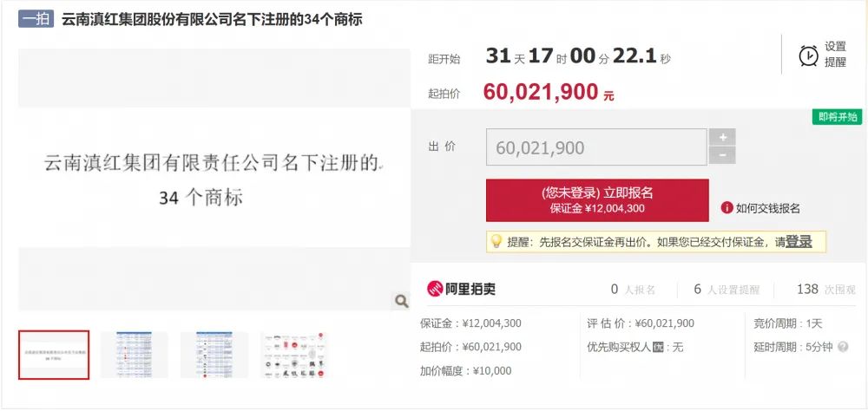The height and width of the screenshot is (411, 868).
Task: Click the lightbulb tip icon
Action: 496,242
